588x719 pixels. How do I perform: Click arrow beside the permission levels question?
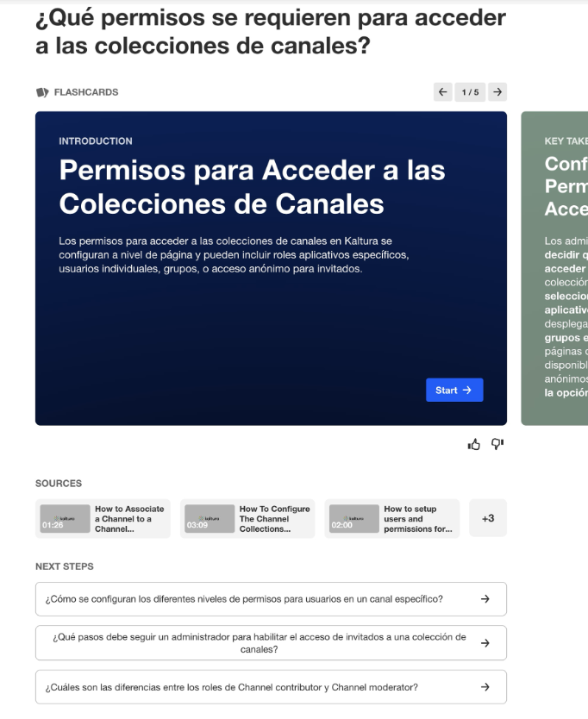pos(485,599)
